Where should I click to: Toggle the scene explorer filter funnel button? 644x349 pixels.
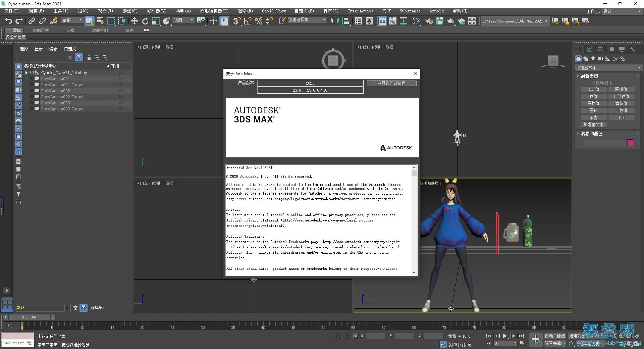coord(79,57)
